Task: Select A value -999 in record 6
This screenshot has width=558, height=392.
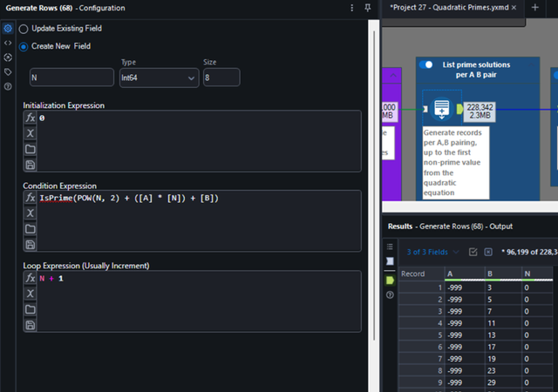Action: tap(465, 347)
